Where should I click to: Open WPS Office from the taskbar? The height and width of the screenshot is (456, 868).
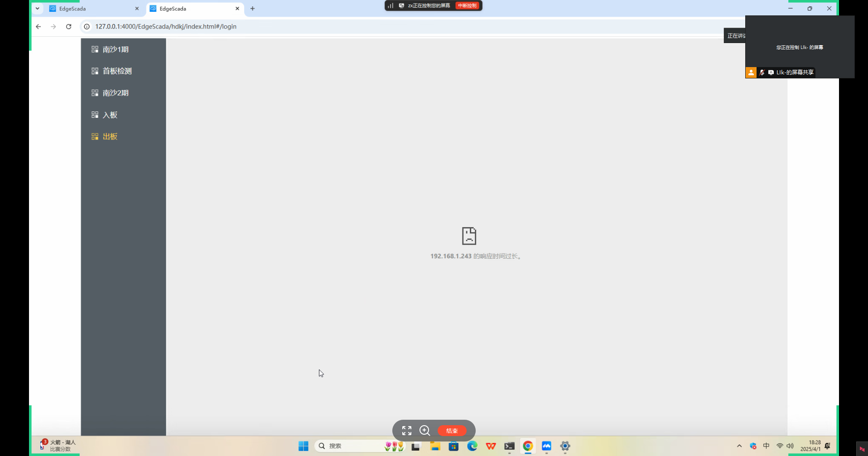pos(491,446)
